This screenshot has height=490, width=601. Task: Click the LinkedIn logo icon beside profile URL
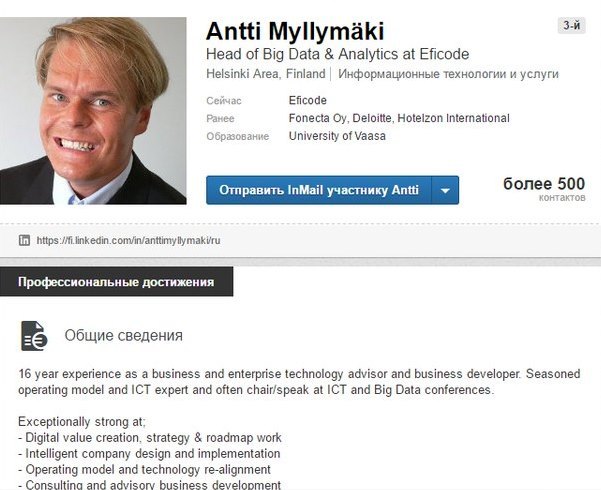[x=24, y=240]
